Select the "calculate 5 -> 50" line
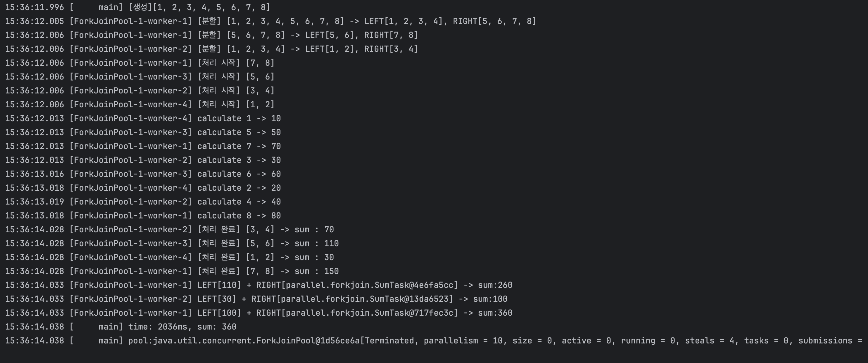This screenshot has width=868, height=363. coord(238,132)
